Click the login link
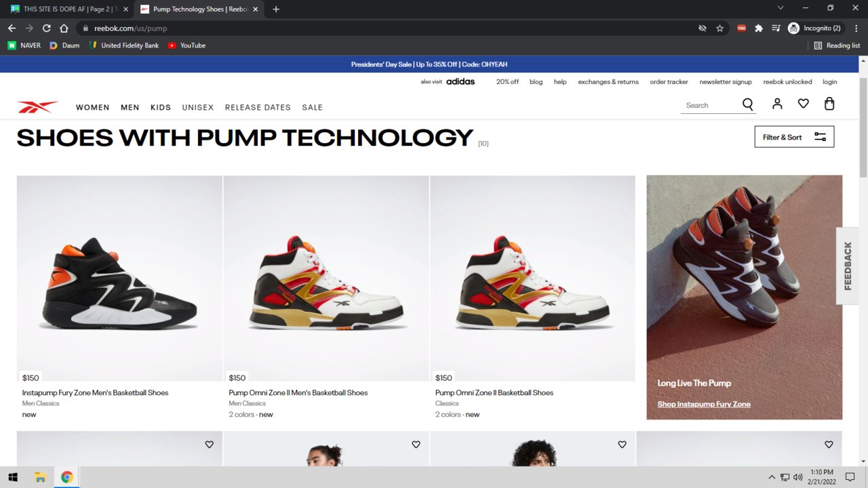This screenshot has height=488, width=868. pos(830,81)
